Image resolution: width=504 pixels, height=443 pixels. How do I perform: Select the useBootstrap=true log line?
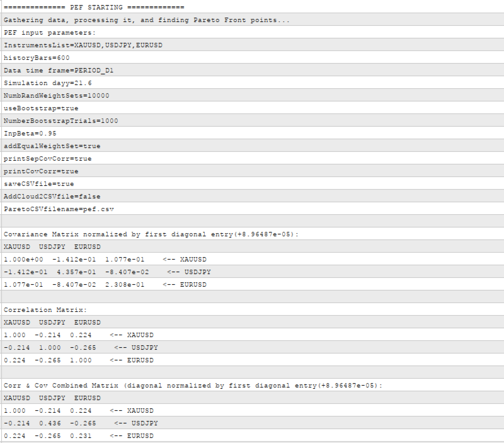(x=253, y=108)
